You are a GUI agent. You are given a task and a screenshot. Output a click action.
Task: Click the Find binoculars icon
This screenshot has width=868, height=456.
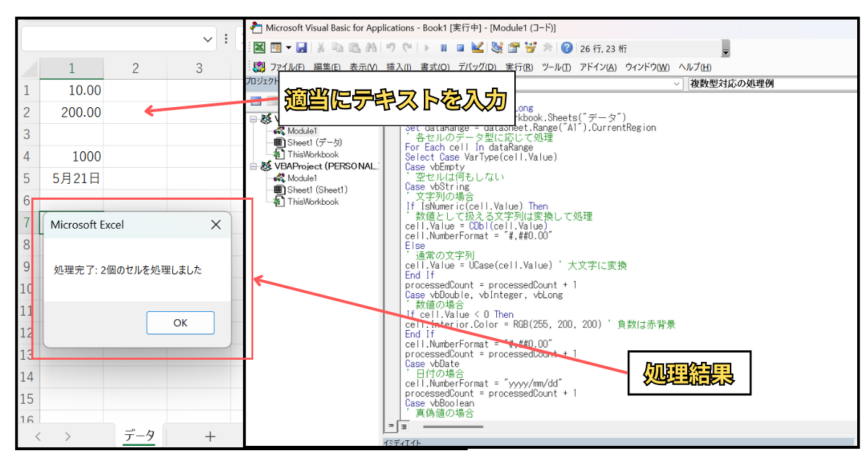pyautogui.click(x=370, y=48)
